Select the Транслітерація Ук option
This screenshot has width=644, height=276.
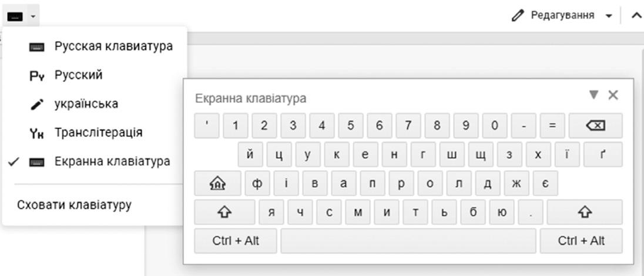98,133
